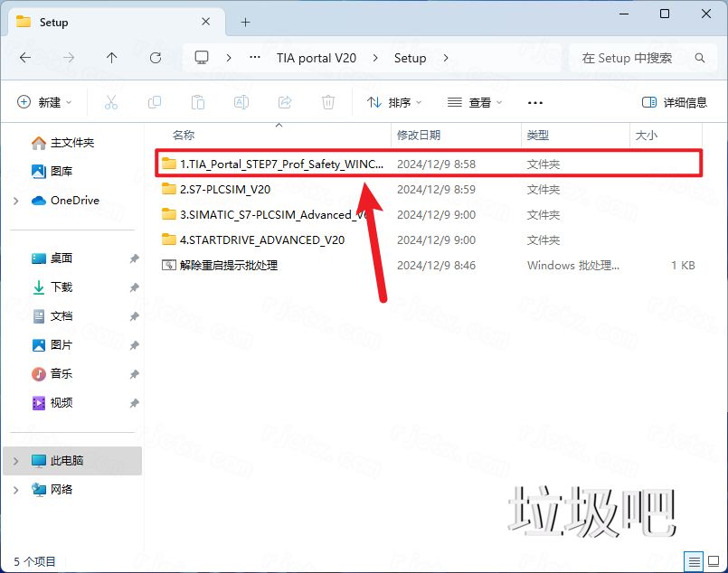This screenshot has height=573, width=728.
Task: Click the Copy icon in the toolbar
Action: (x=154, y=101)
